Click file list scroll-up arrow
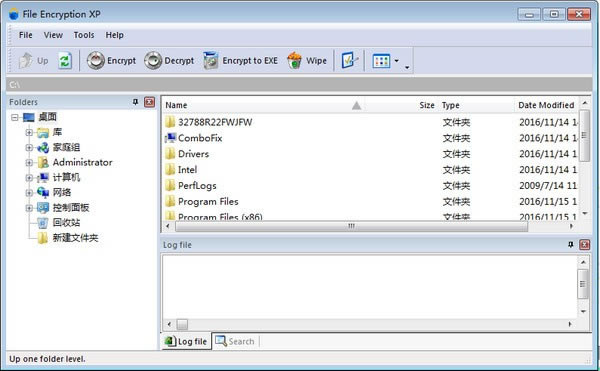Viewport: 600px width, 371px height. pyautogui.click(x=584, y=103)
